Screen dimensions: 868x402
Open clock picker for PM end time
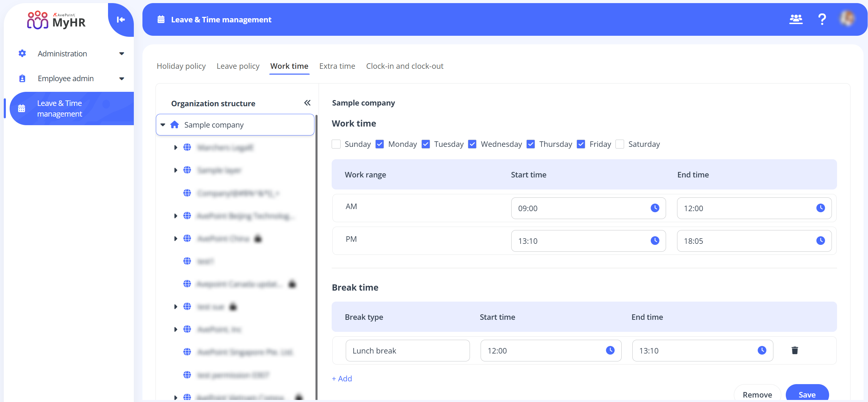pyautogui.click(x=821, y=240)
